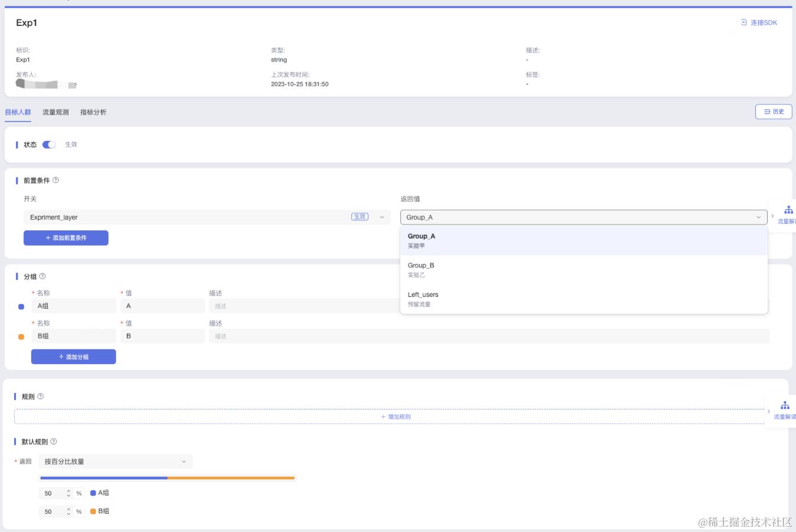Click 添加分组 button

click(74, 356)
